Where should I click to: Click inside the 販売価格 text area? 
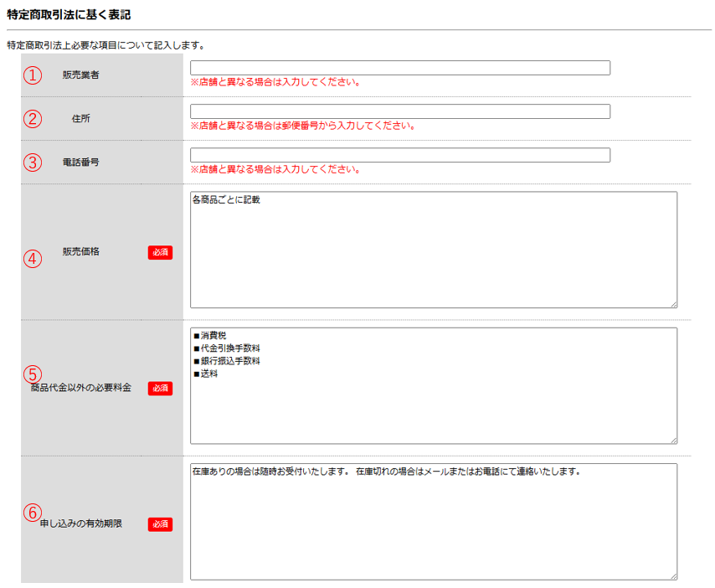coord(433,250)
